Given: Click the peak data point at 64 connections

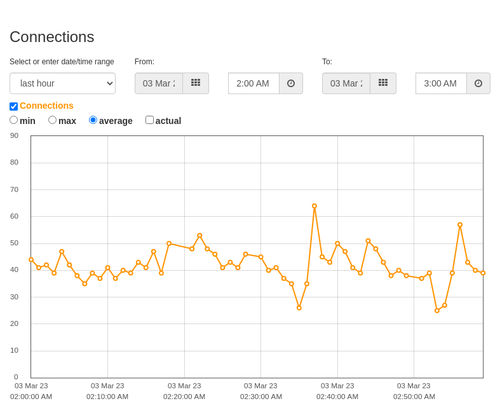Looking at the screenshot, I should pyautogui.click(x=314, y=206).
